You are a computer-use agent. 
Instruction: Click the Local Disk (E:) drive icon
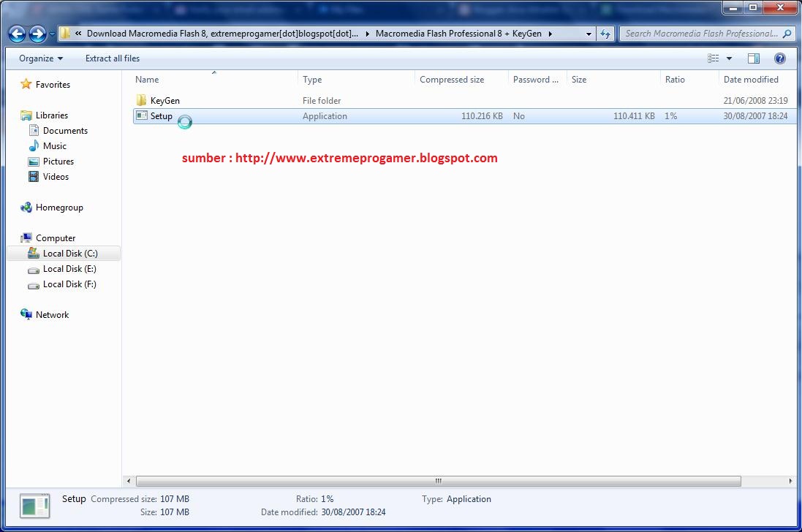tap(34, 270)
